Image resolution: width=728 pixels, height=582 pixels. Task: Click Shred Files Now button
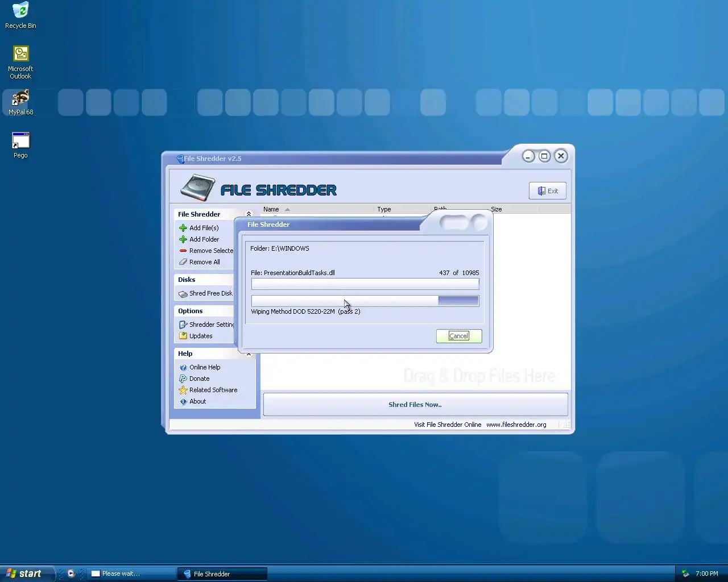[415, 405]
